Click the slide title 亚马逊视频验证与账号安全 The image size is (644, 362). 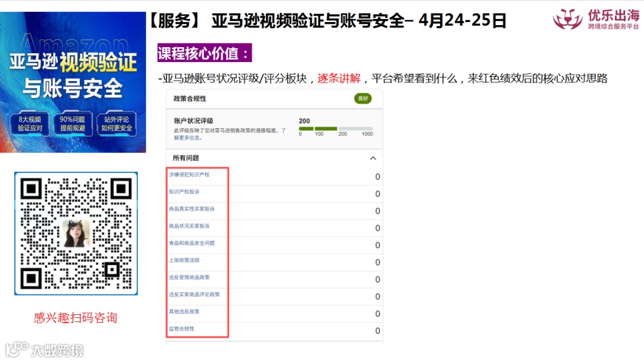click(308, 20)
